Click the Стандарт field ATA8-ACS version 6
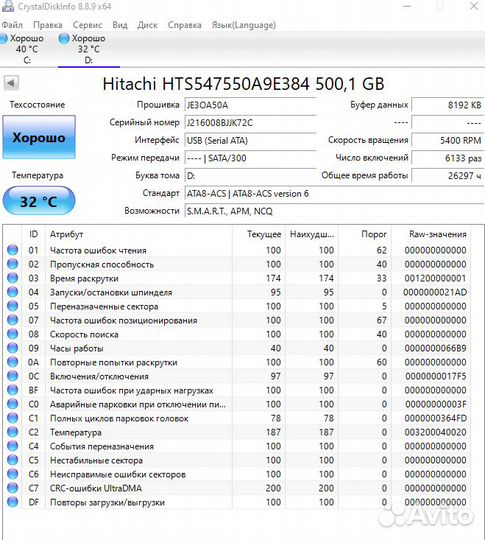This screenshot has width=485, height=540. 334,194
